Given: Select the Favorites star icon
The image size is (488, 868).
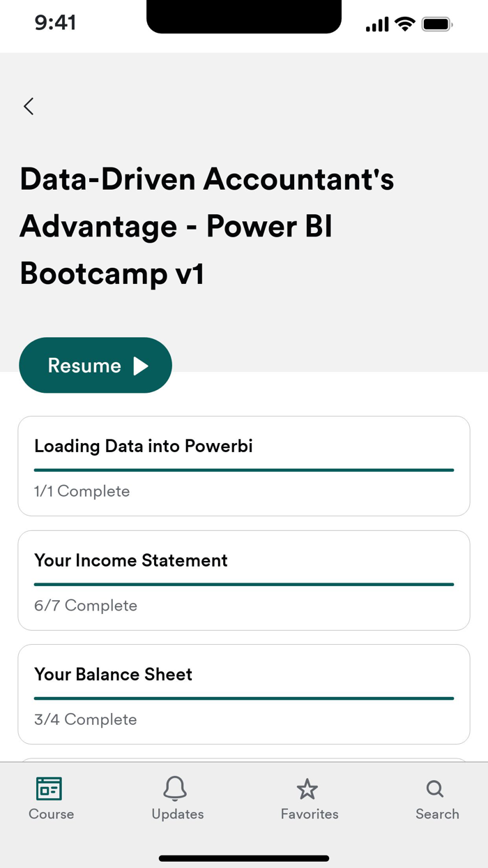Looking at the screenshot, I should tap(308, 789).
